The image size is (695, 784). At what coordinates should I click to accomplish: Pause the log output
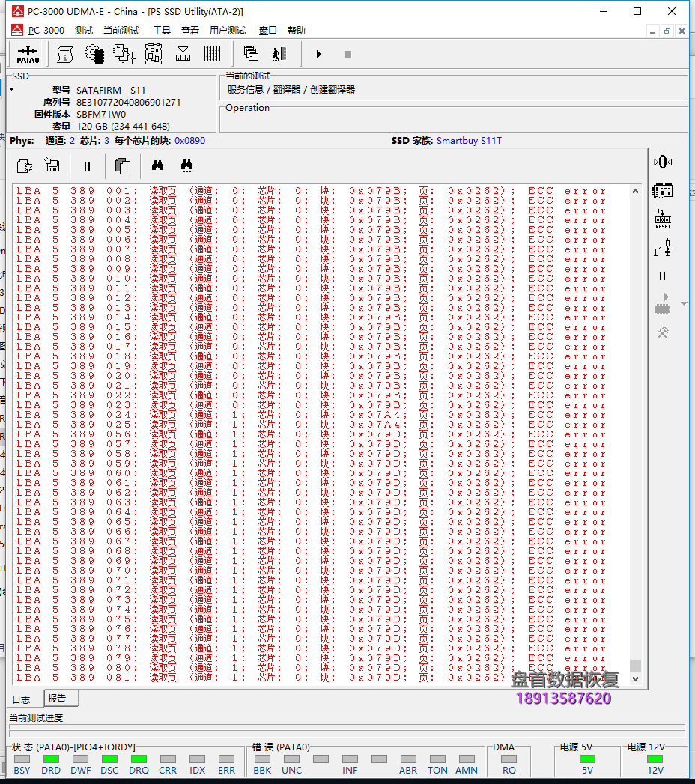(x=87, y=166)
